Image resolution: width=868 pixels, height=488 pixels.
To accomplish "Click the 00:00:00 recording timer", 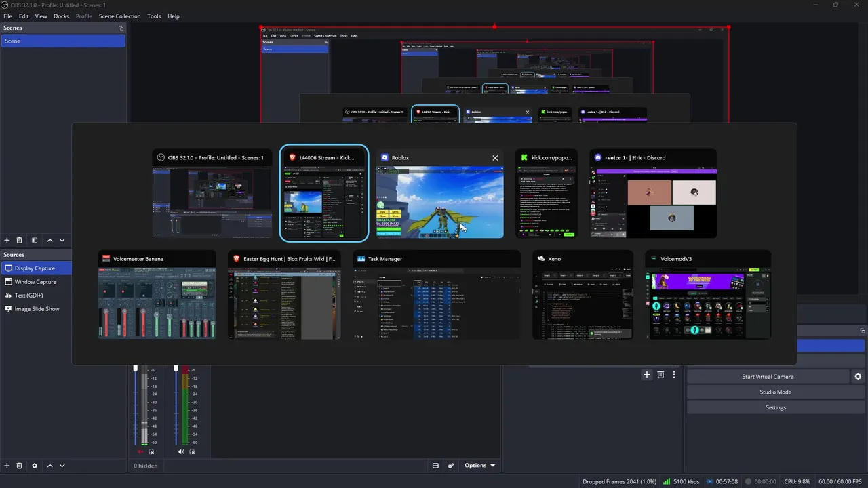I will 761,482.
